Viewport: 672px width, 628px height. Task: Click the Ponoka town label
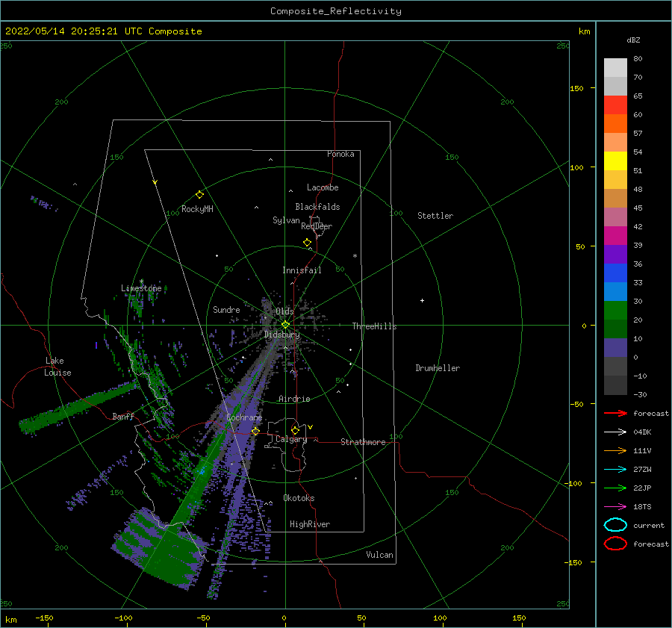coord(340,155)
